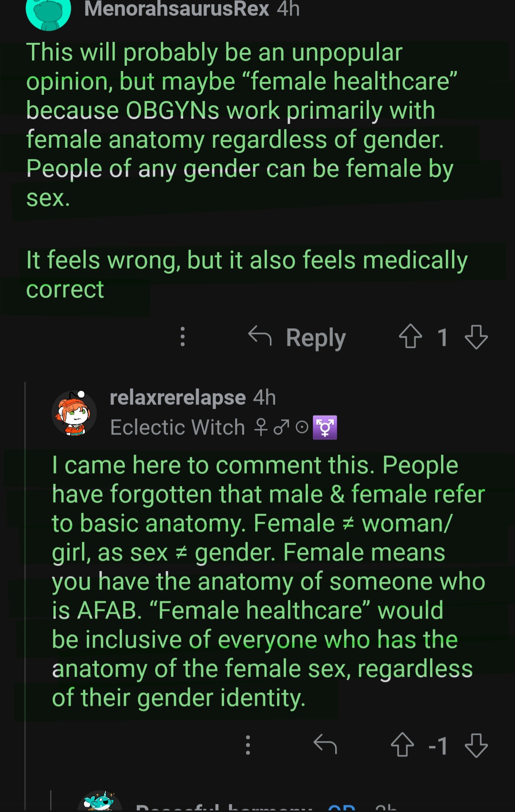Visit MenorahsaurusRex username link
Viewport: 515px width, 812px height.
[x=176, y=9]
